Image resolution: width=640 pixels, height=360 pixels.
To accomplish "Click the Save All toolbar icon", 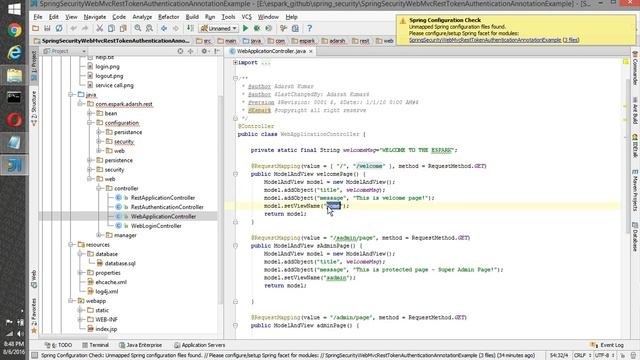I will [x=47, y=29].
